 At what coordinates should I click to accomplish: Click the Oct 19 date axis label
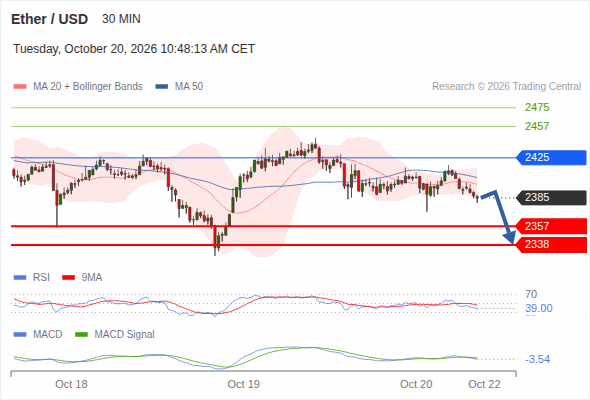(243, 384)
